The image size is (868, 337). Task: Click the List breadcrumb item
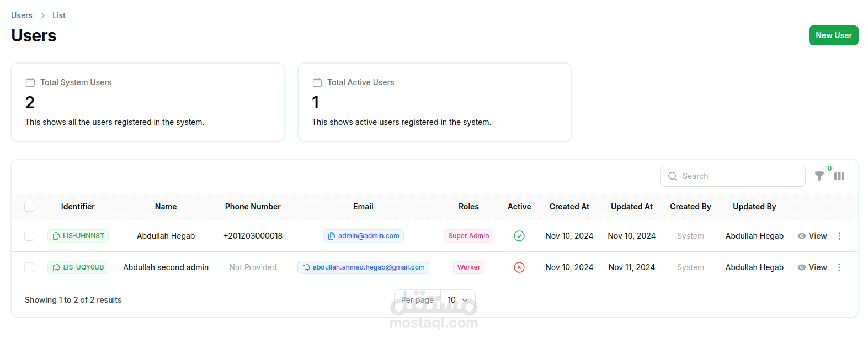point(59,15)
